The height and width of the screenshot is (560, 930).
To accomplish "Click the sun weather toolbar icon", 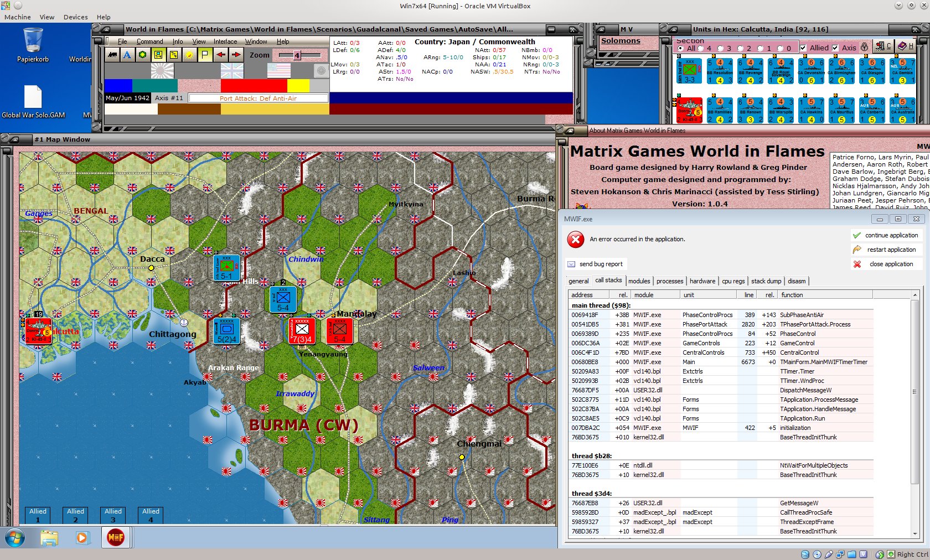I will click(189, 55).
